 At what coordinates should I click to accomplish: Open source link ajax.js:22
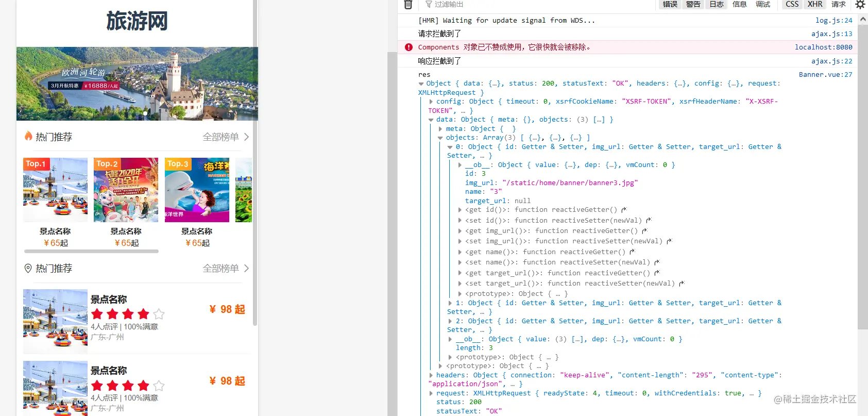click(831, 61)
